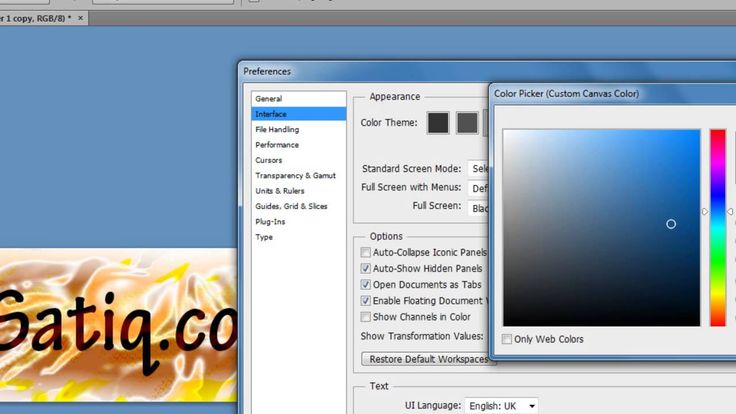Switch to Transparency & Gamut settings
Viewport: 736px width, 414px height.
tap(295, 175)
